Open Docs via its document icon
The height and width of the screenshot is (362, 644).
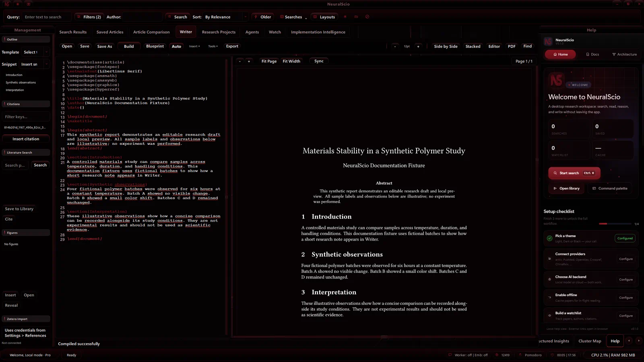click(x=588, y=54)
